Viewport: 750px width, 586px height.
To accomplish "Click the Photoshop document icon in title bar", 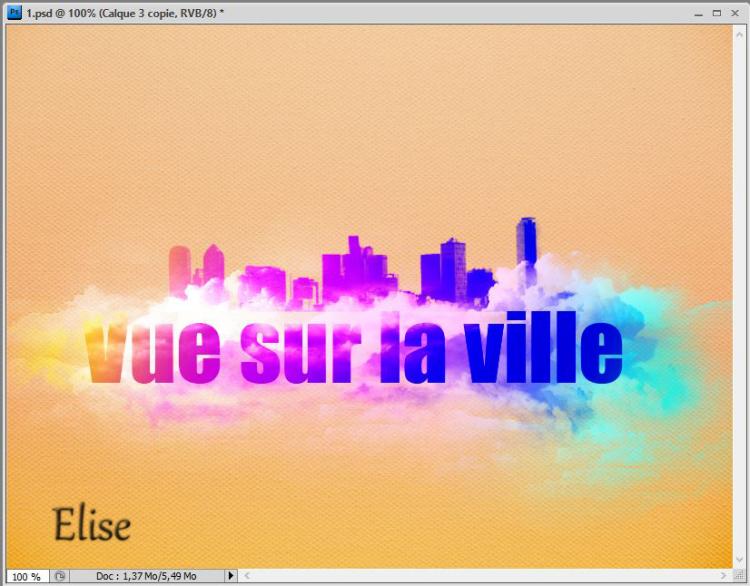I will [14, 13].
